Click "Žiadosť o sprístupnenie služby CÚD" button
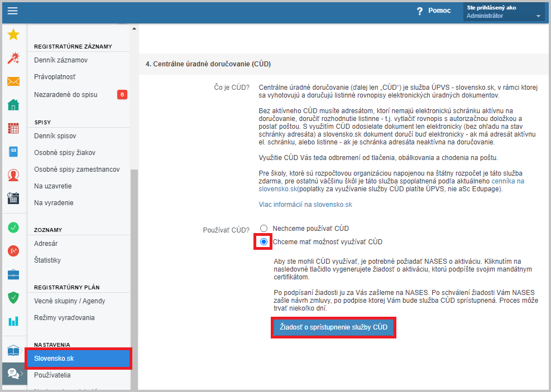 point(333,327)
